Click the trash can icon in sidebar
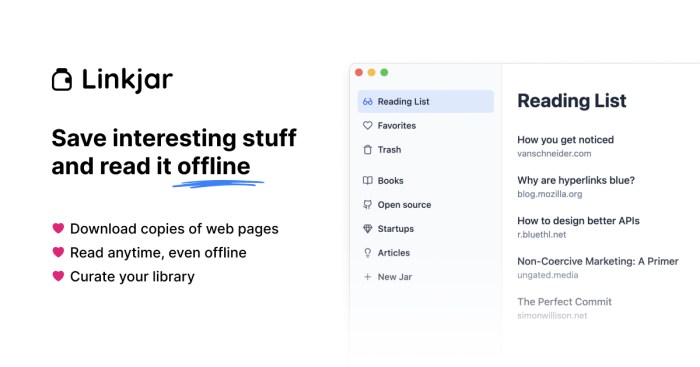 367,150
